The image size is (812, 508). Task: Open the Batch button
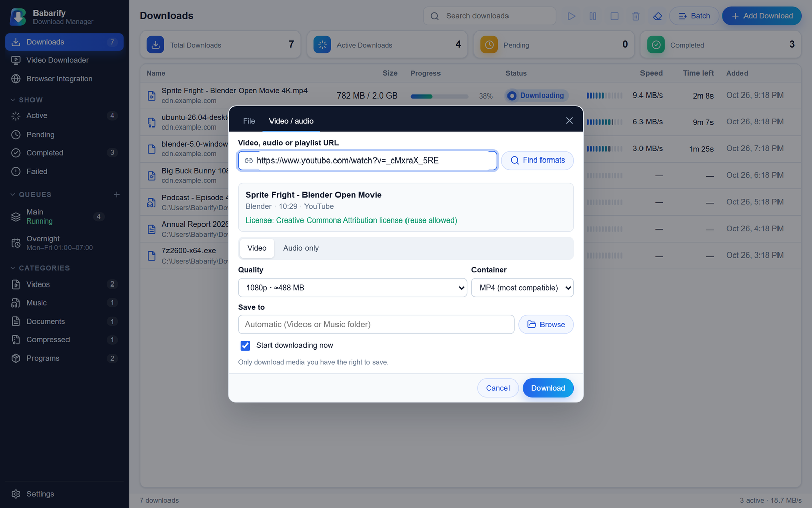tap(694, 16)
